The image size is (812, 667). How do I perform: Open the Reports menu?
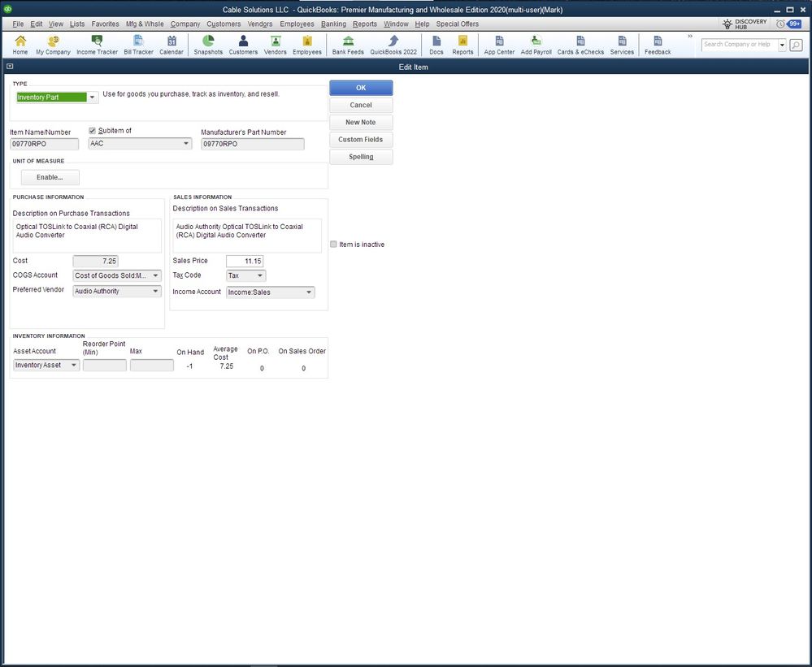coord(365,24)
